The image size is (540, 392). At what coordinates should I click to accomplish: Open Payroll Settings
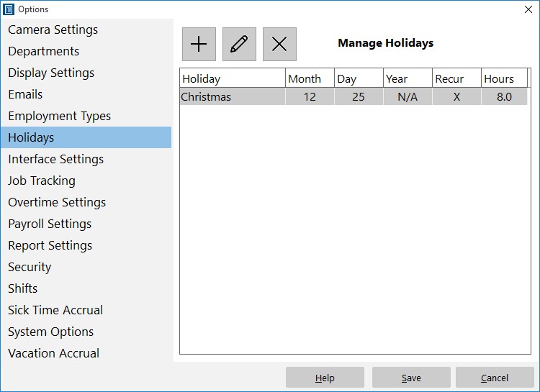50,224
